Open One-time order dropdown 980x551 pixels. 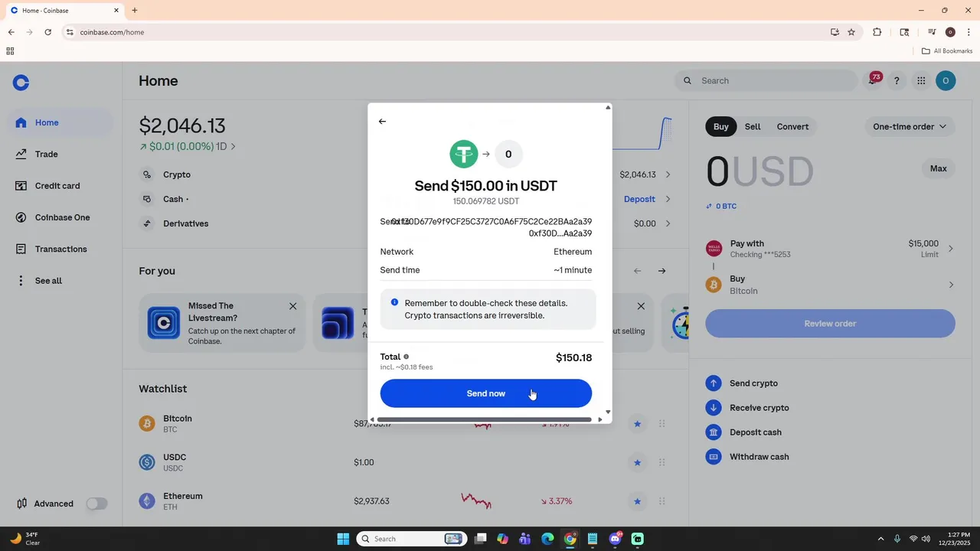click(910, 126)
